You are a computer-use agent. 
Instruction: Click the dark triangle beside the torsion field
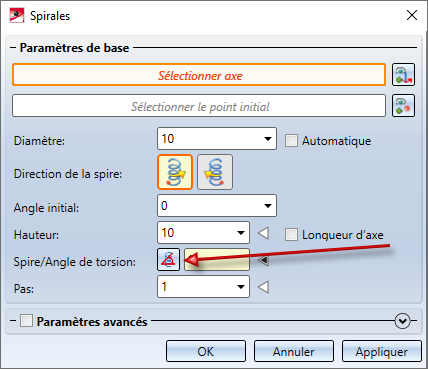(263, 260)
